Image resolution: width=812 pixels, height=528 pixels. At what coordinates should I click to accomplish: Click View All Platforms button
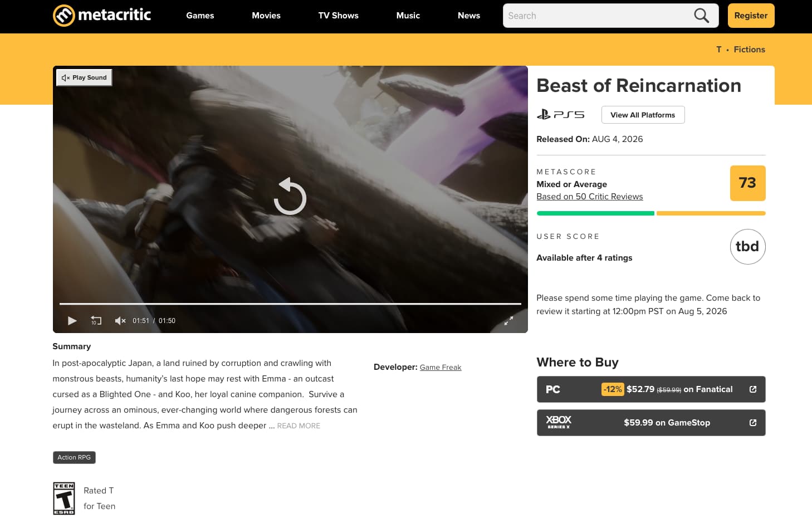click(643, 115)
